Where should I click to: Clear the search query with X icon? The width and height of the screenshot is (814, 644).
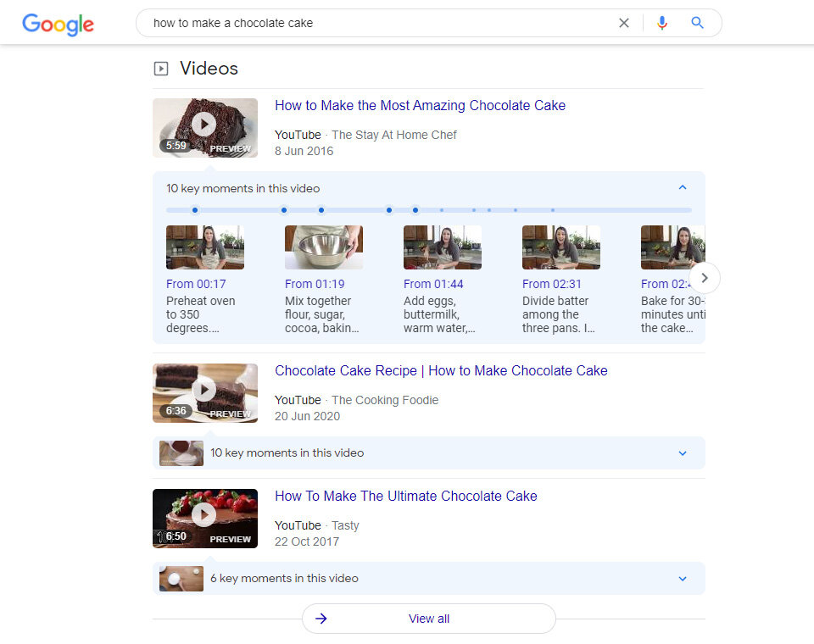point(624,23)
